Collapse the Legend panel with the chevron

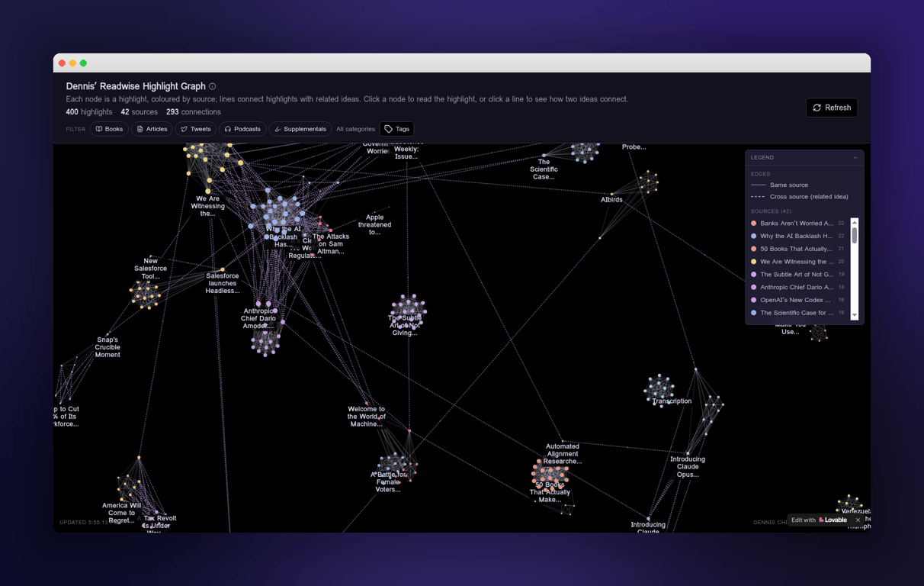(x=855, y=157)
